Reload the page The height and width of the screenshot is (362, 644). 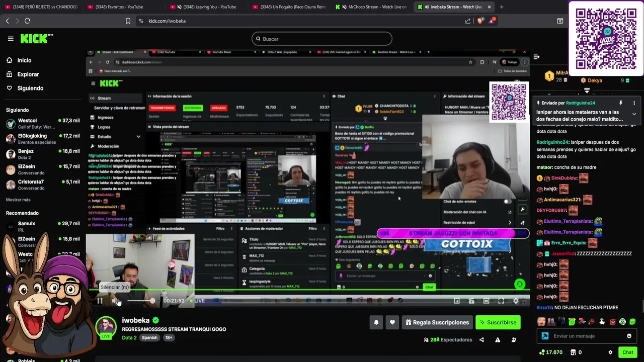[27, 21]
